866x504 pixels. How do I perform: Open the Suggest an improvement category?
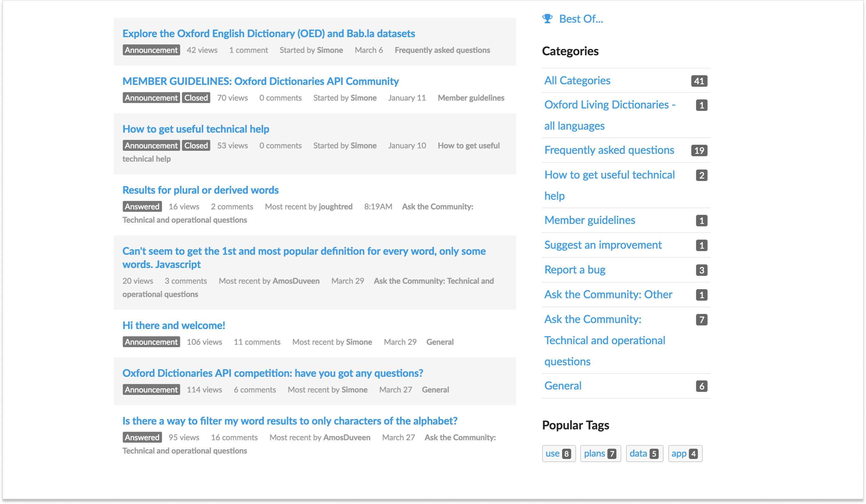[603, 245]
